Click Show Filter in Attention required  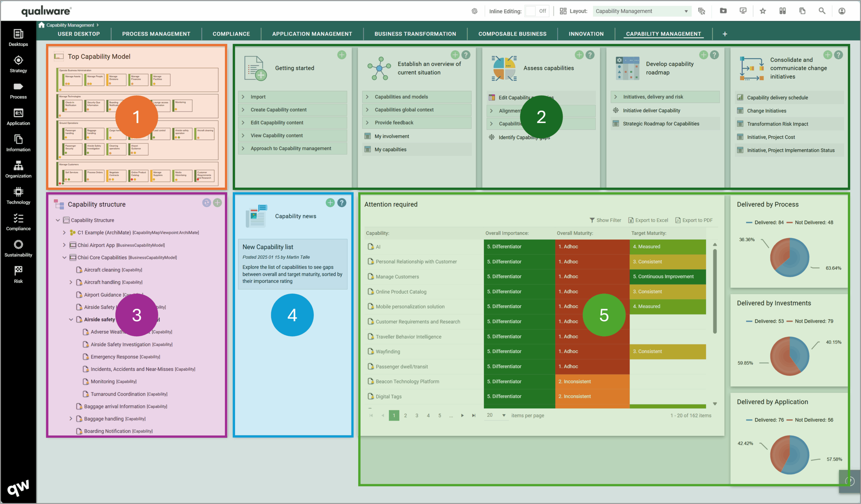(x=605, y=220)
